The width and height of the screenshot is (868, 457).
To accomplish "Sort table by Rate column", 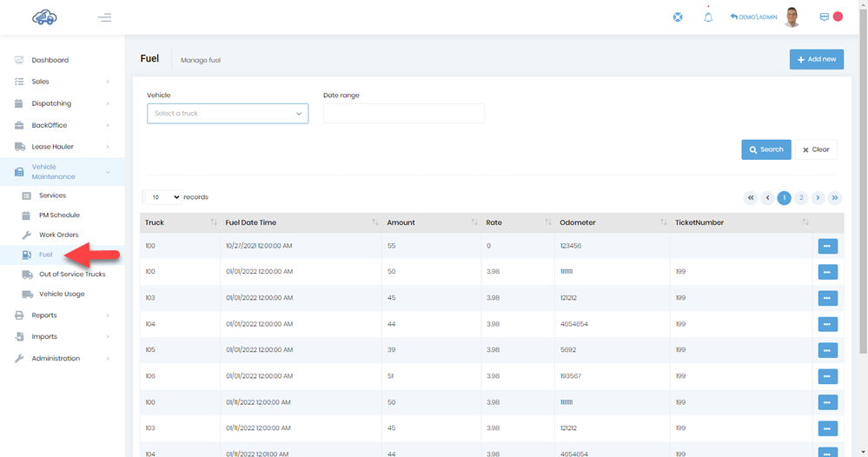I will click(x=518, y=222).
